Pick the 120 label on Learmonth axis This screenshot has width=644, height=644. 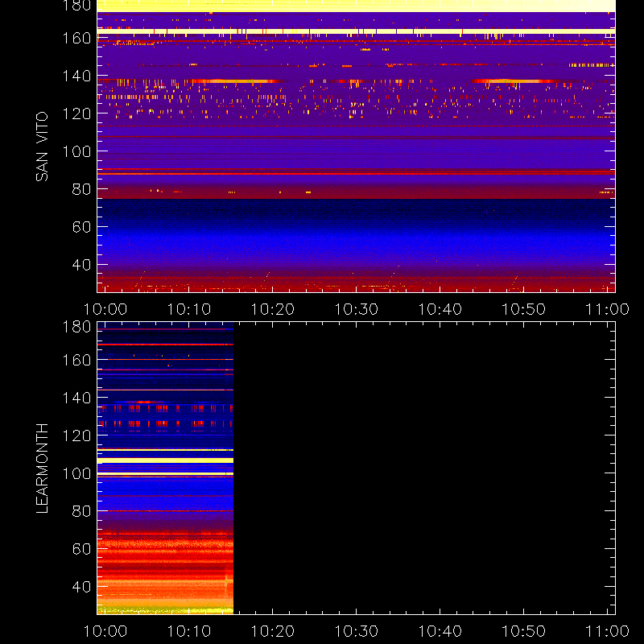[x=76, y=436]
